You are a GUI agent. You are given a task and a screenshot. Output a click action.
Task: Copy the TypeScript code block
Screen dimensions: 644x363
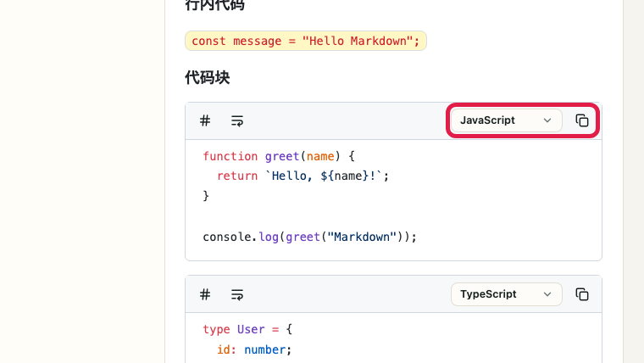pos(582,294)
